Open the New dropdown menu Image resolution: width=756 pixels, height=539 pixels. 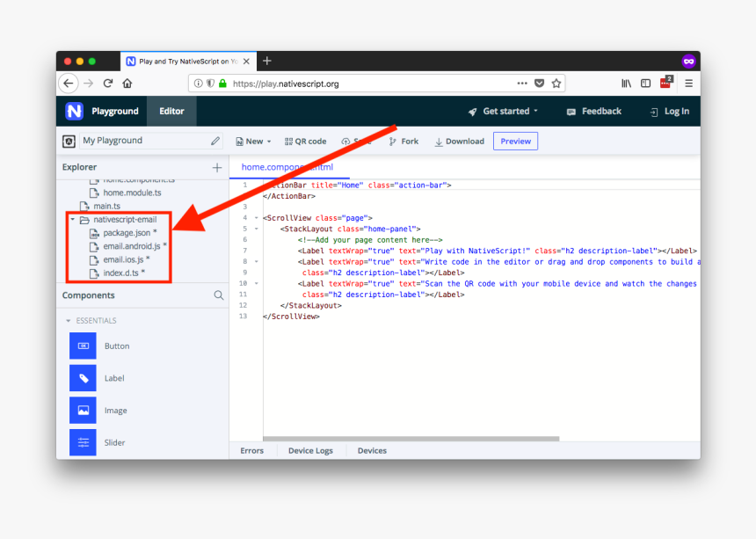coord(253,142)
